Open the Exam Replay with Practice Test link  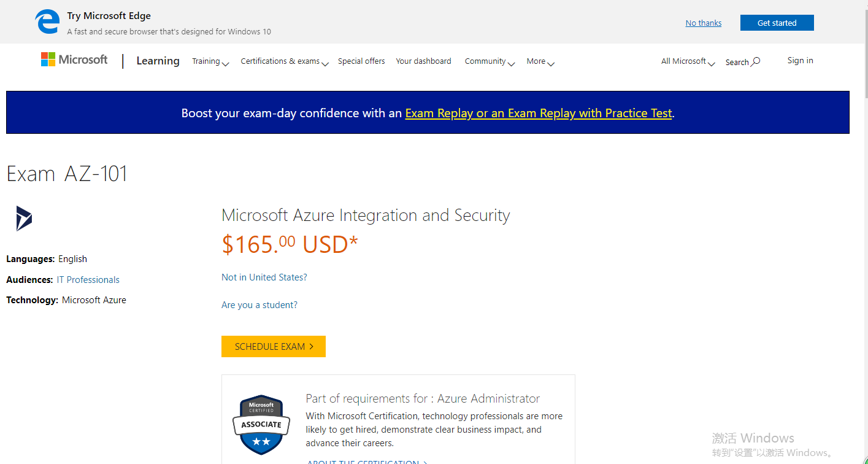click(539, 113)
